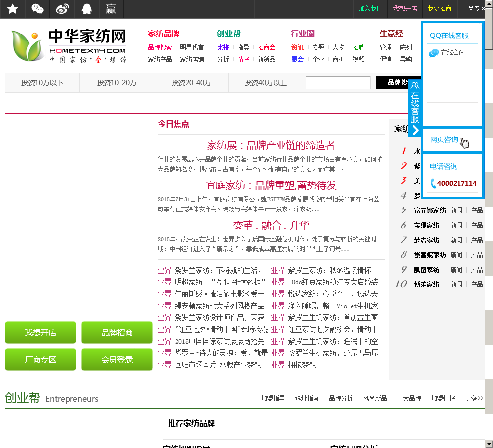Open the Weibo icon in top bar
The width and height of the screenshot is (493, 448).
tap(62, 9)
